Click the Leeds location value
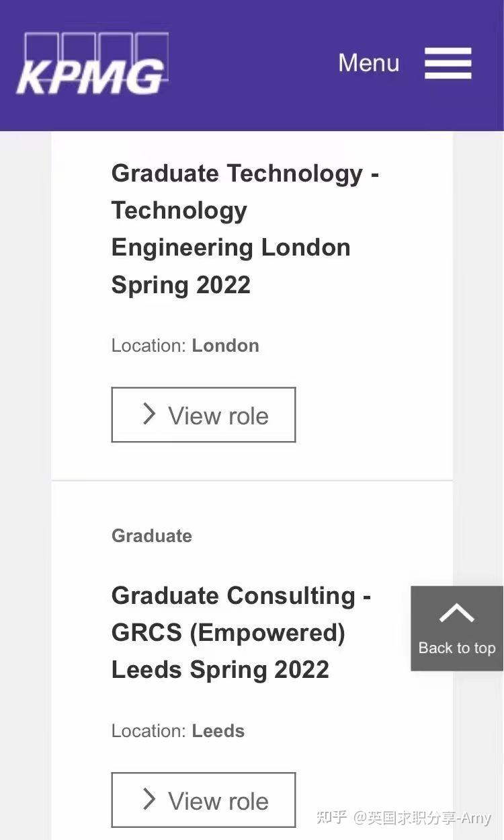 [x=218, y=731]
